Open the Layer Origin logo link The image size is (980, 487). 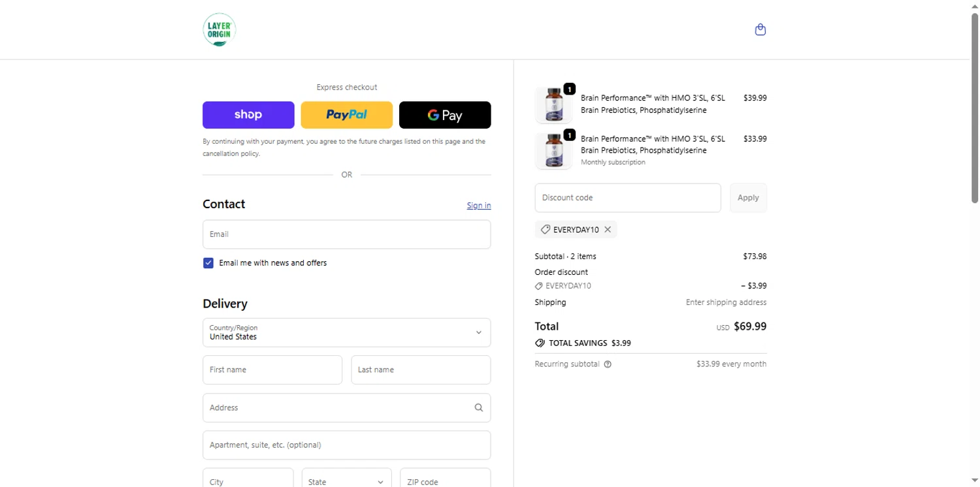click(219, 30)
